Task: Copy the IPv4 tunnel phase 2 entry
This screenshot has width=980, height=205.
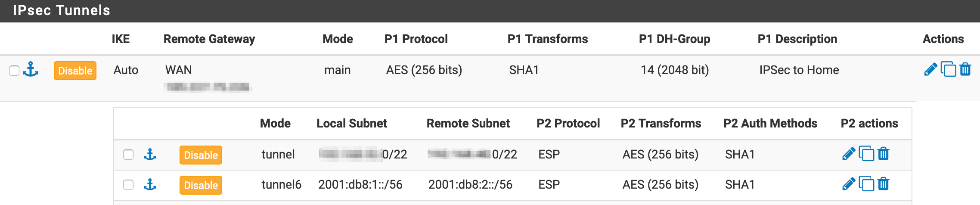Action: (866, 154)
